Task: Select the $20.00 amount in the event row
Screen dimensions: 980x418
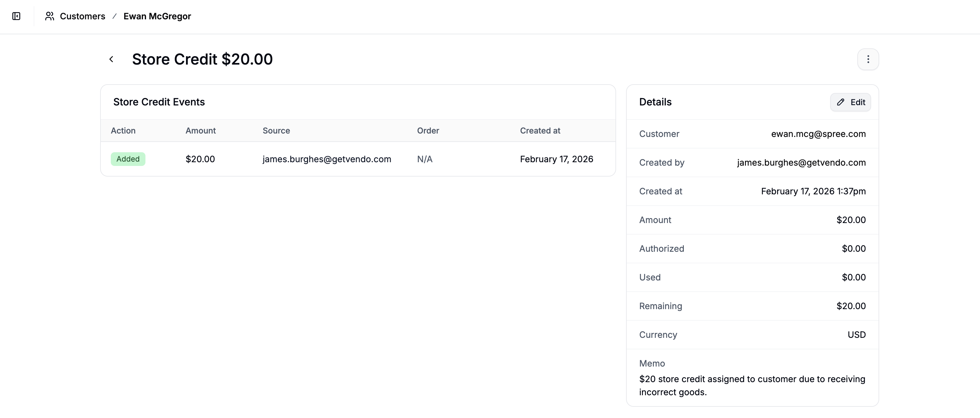Action: pyautogui.click(x=200, y=159)
